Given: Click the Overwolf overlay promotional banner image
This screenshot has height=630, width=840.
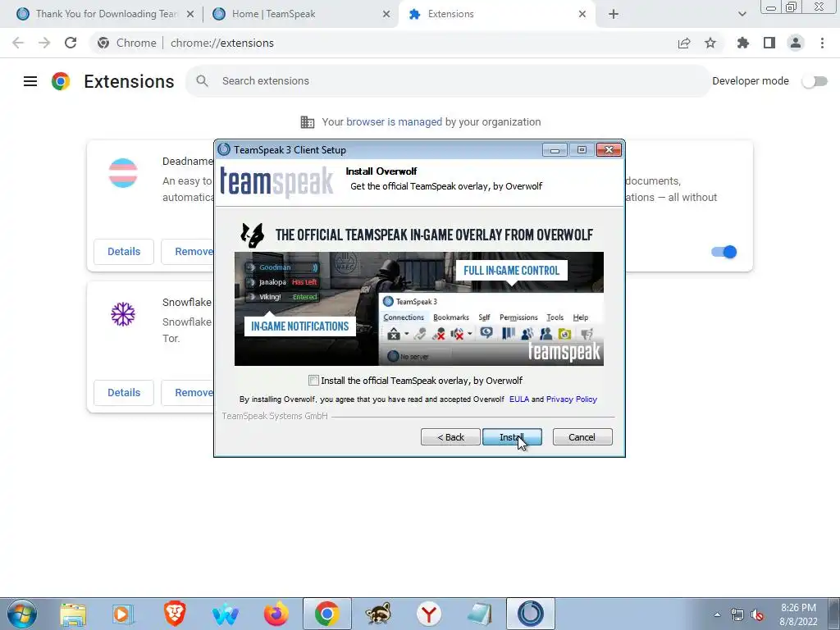Looking at the screenshot, I should (x=419, y=308).
